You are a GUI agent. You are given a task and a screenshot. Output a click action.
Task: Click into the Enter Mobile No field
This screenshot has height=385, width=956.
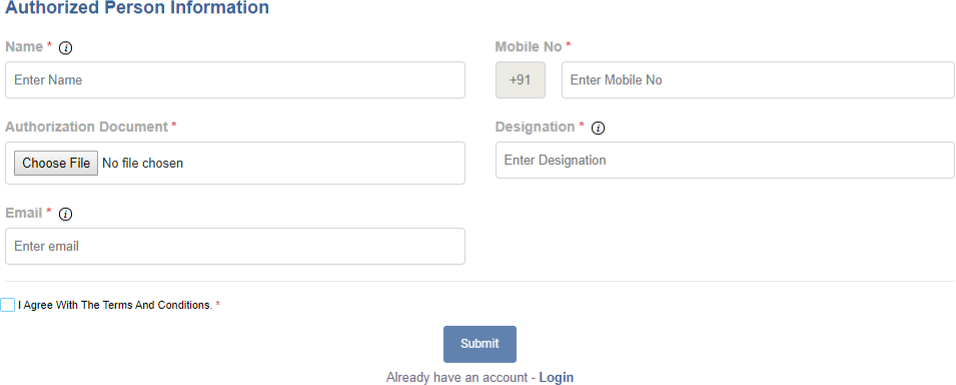click(758, 80)
